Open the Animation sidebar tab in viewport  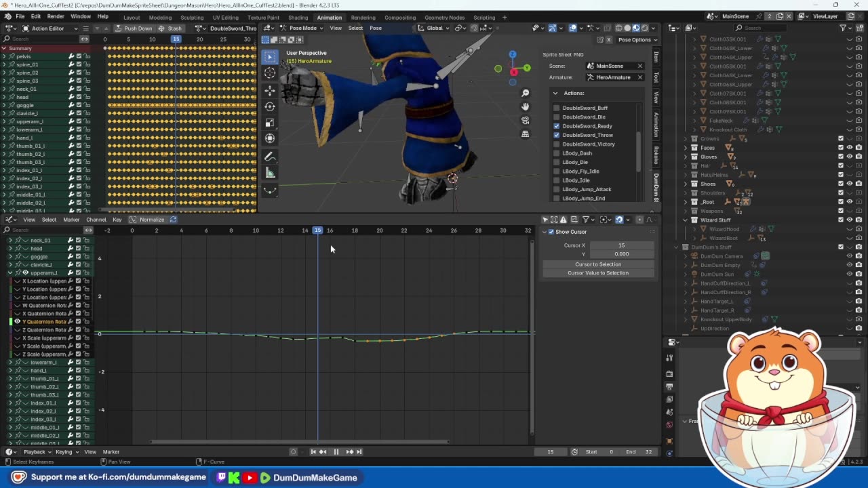coord(656,124)
